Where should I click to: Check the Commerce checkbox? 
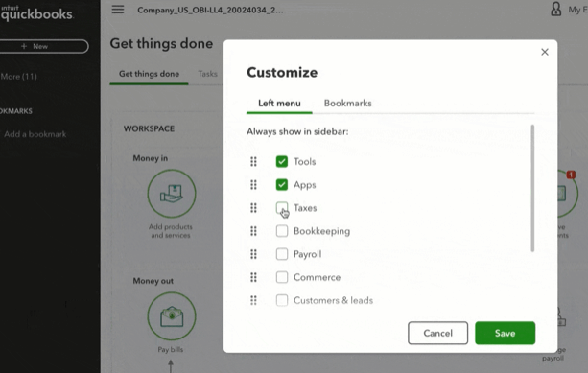pos(282,277)
